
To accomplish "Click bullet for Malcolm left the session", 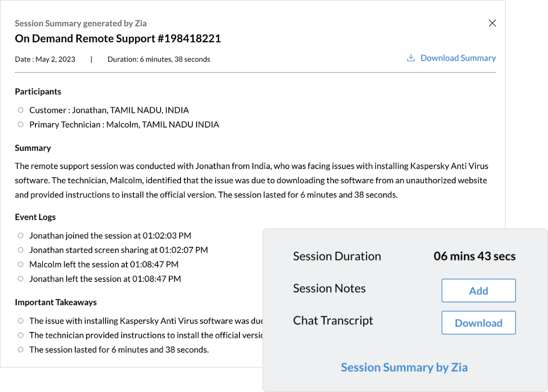I will 21,264.
